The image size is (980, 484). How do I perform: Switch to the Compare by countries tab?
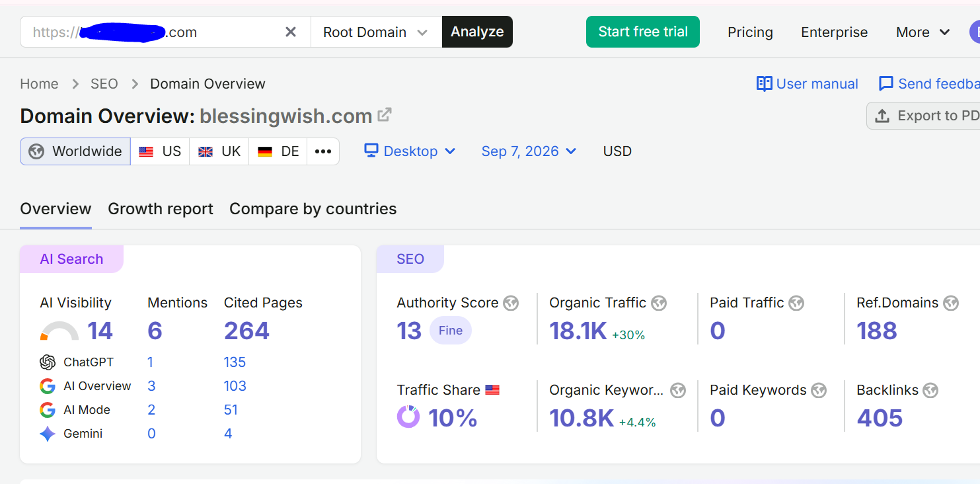tap(313, 209)
